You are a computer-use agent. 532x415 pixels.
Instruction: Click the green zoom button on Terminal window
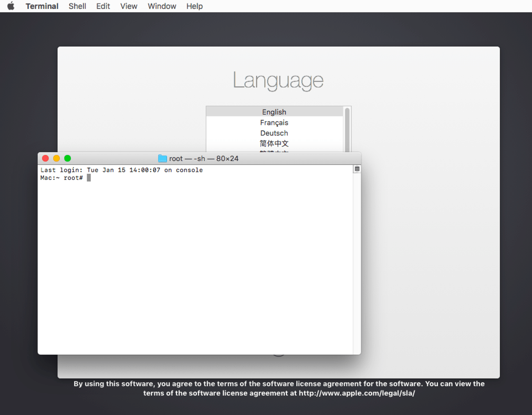[x=67, y=158]
